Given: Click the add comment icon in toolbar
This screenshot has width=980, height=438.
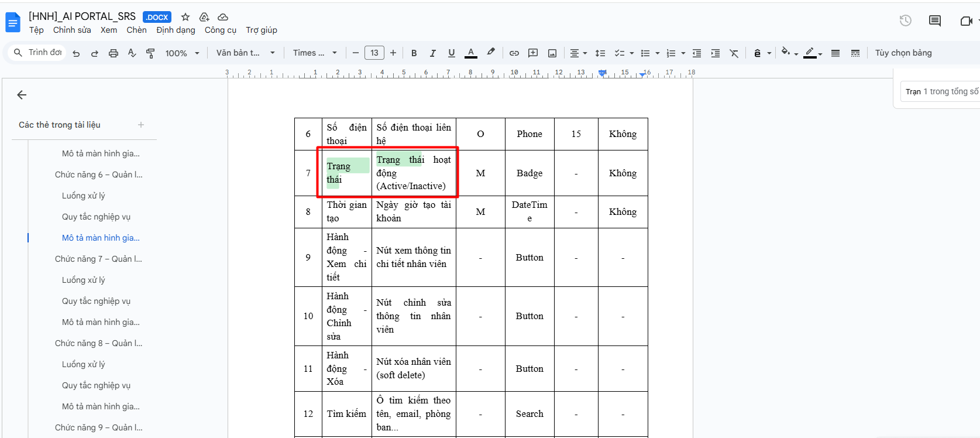Looking at the screenshot, I should click(x=533, y=53).
